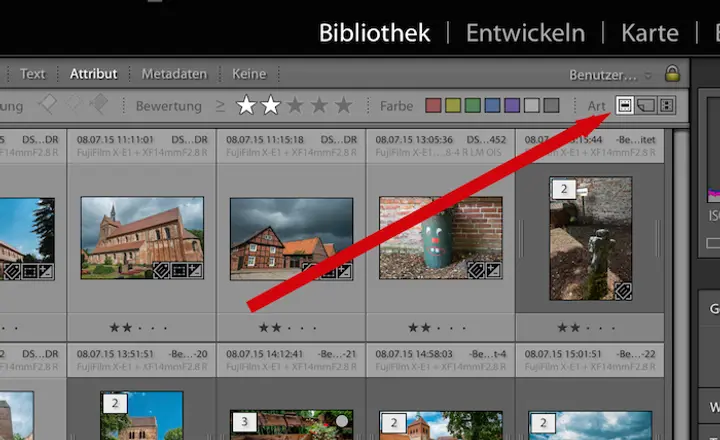
Task: Select the painted pot face photo 13:05:36
Action: [x=441, y=238]
